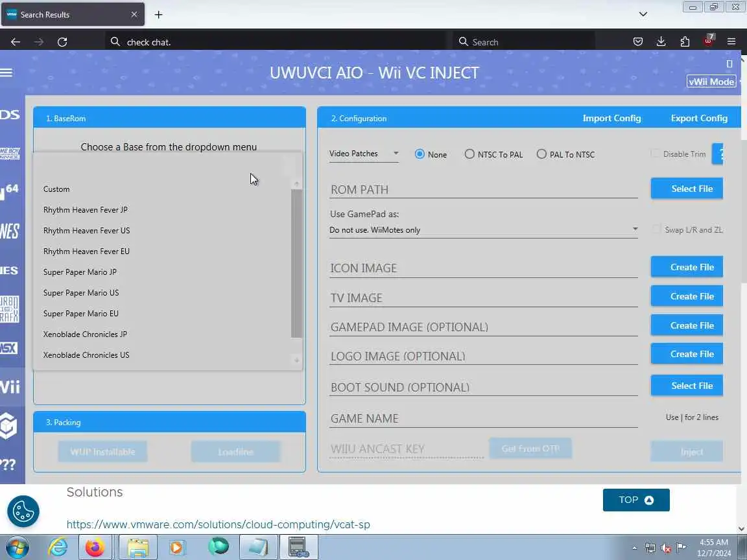
Task: Select PAL To NTSC video patch
Action: click(x=541, y=154)
